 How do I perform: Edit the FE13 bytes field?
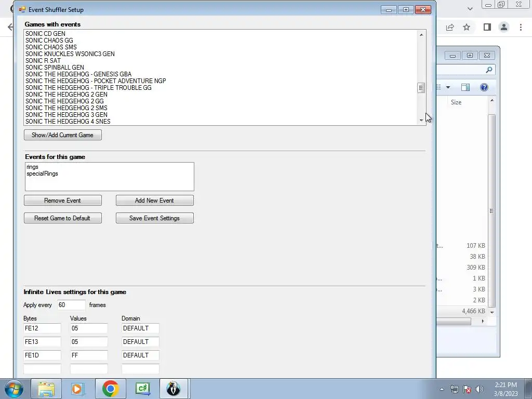42,342
